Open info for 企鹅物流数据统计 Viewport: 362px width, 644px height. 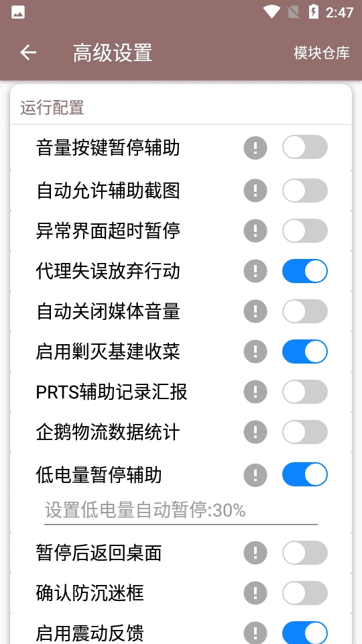coord(255,432)
